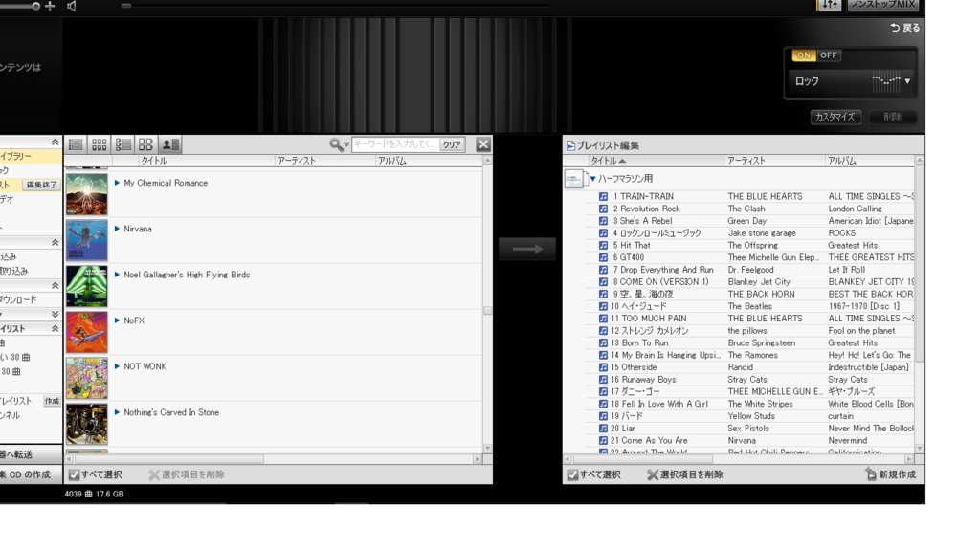Click in the keyword search field

tap(395, 144)
